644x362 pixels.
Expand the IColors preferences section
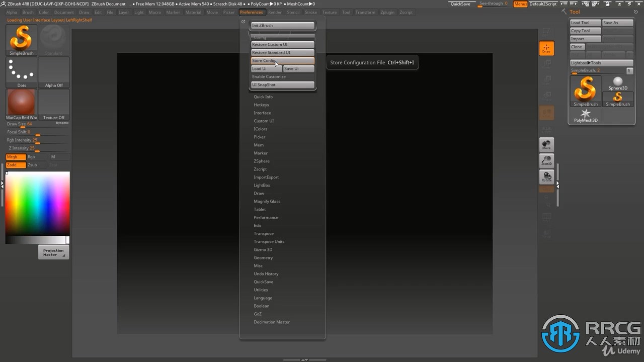coord(261,129)
